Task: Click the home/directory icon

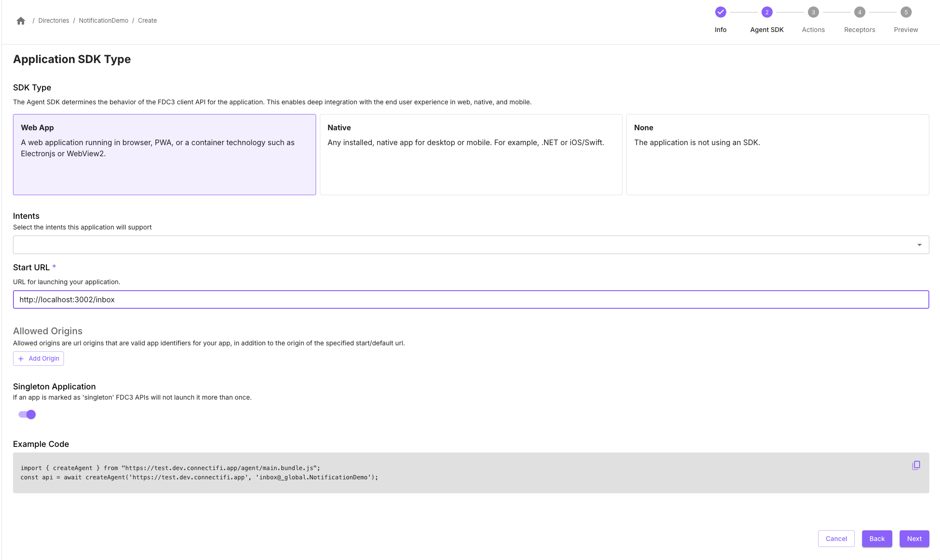Action: coord(21,21)
